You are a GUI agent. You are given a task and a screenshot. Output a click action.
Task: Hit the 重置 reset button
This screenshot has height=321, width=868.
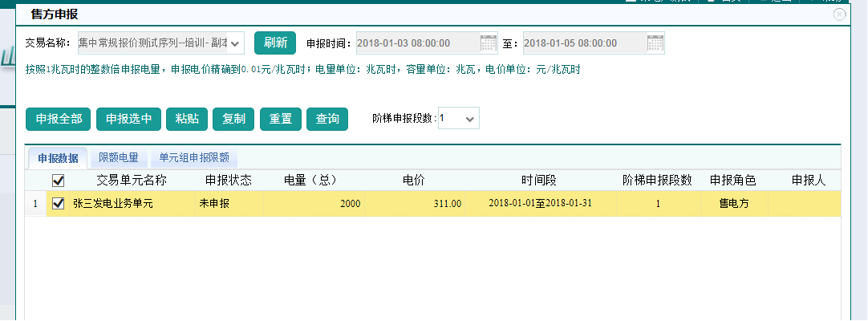[x=280, y=119]
